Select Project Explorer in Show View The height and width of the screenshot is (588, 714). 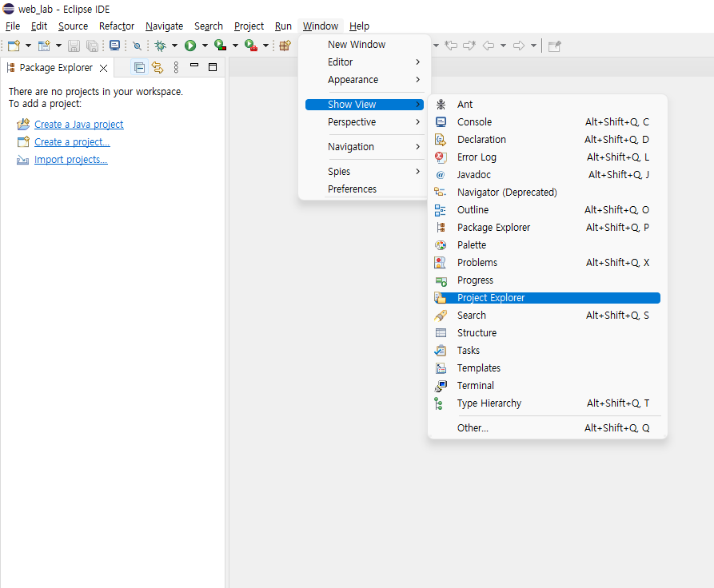coord(548,298)
